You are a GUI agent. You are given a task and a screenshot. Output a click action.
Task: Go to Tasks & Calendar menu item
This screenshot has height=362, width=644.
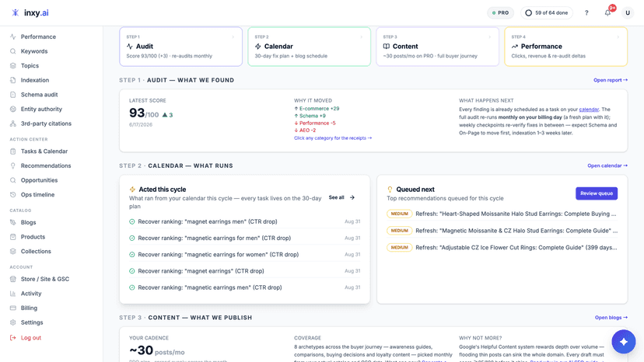(x=44, y=151)
